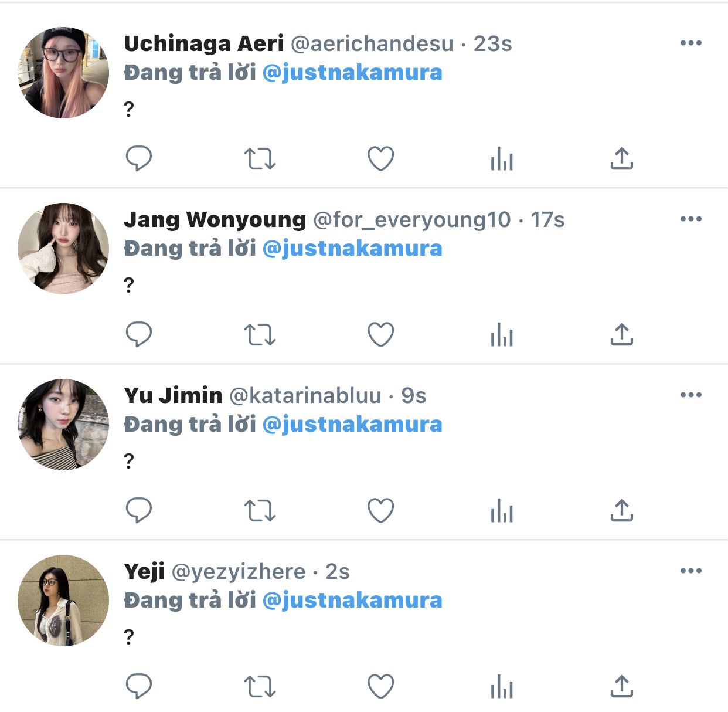The width and height of the screenshot is (728, 712).
Task: Open Yu Jimin's profile name
Action: click(173, 395)
